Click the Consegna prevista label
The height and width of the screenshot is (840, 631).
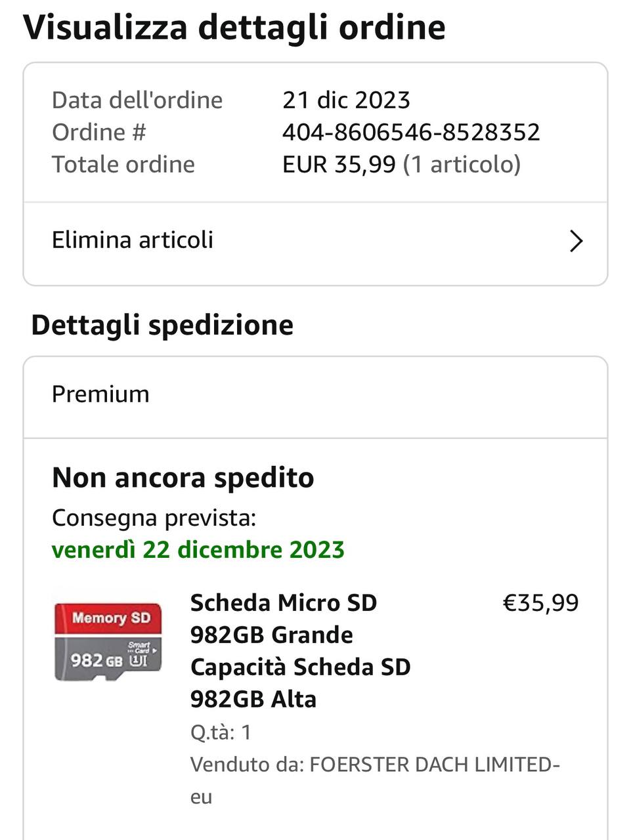point(154,518)
